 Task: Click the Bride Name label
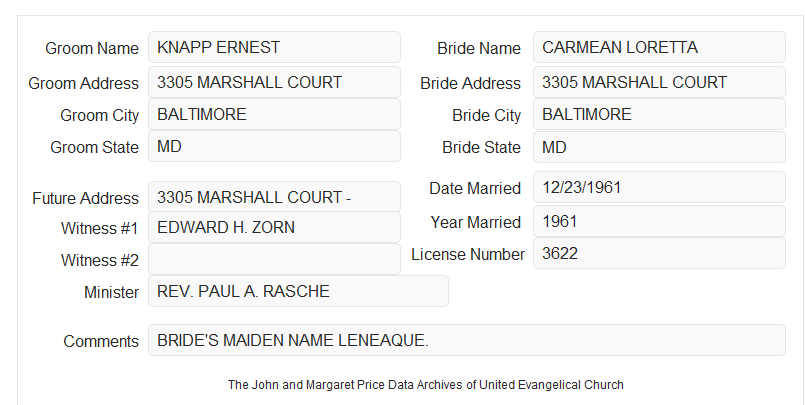(x=479, y=48)
